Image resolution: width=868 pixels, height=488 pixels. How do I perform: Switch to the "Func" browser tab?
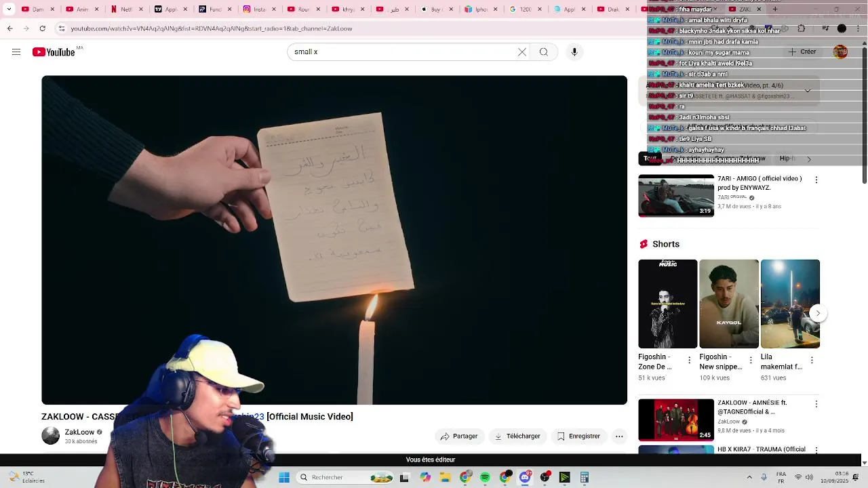tap(216, 9)
